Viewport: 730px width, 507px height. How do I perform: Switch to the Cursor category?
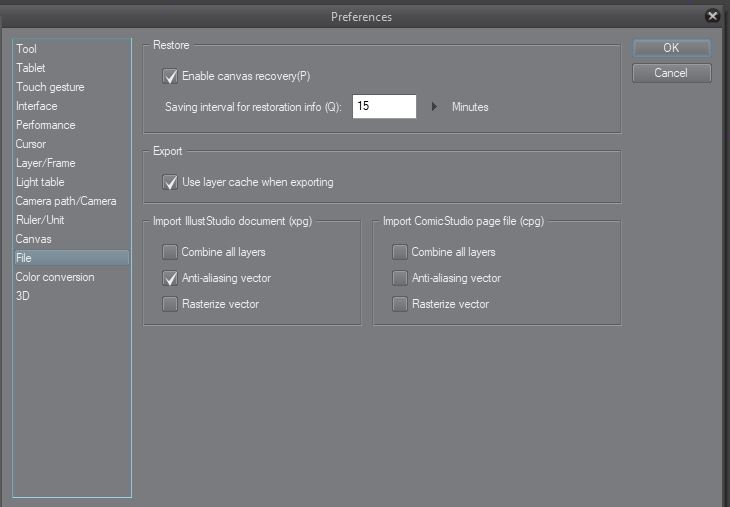coord(31,144)
